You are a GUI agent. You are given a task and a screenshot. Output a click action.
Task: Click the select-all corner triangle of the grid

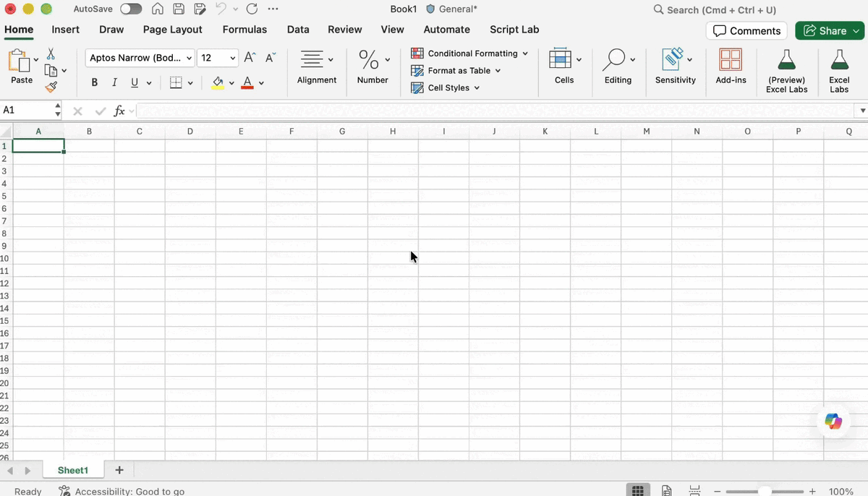pyautogui.click(x=7, y=132)
